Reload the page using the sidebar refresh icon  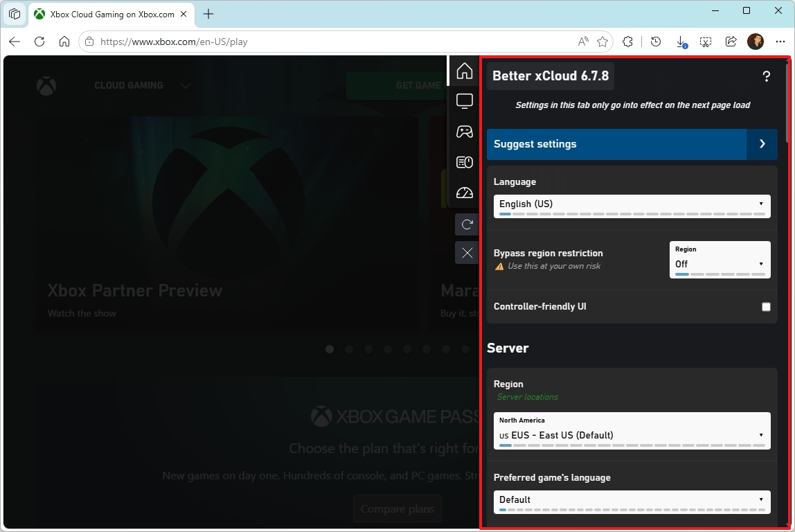(467, 224)
